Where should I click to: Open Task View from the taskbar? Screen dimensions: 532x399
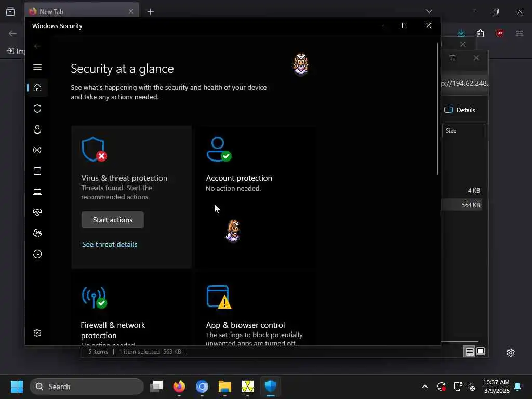[x=156, y=387]
